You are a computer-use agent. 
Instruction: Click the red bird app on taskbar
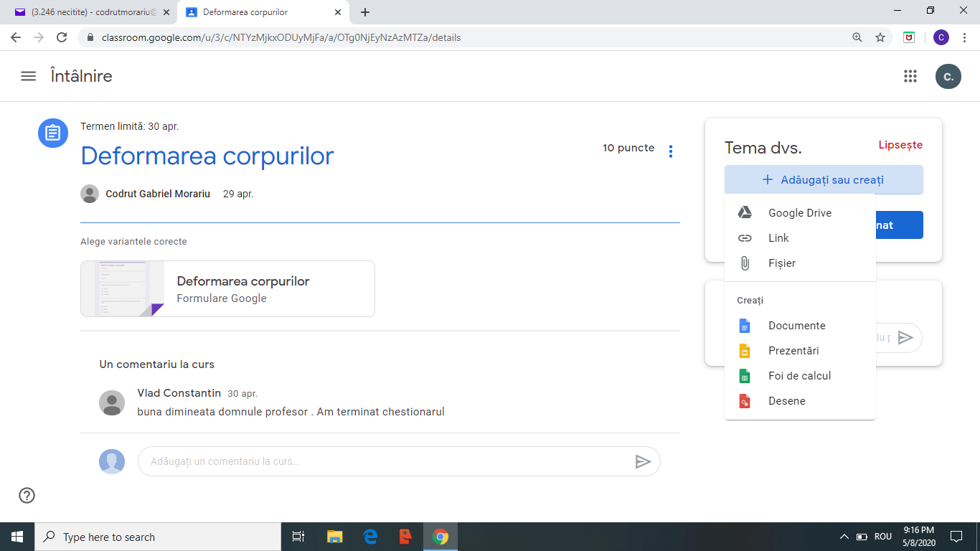coord(405,537)
